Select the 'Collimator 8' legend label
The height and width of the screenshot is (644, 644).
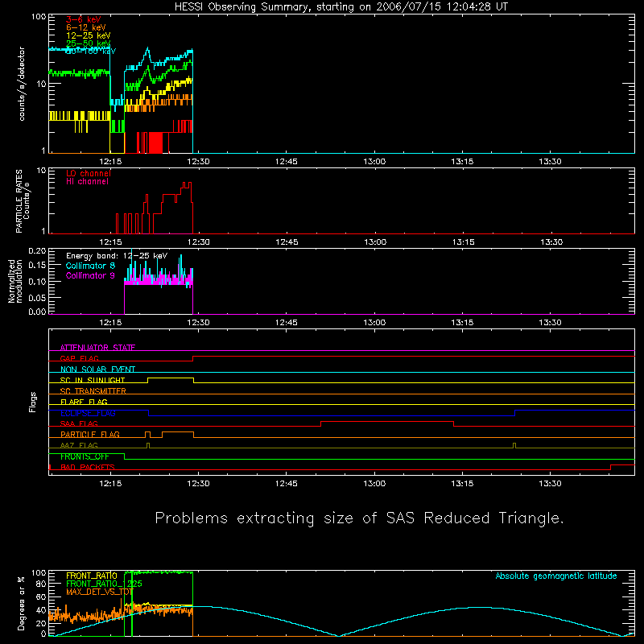90,266
